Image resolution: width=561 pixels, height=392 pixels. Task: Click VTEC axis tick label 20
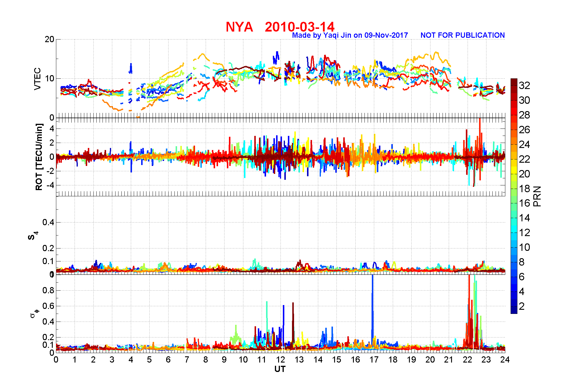click(49, 39)
